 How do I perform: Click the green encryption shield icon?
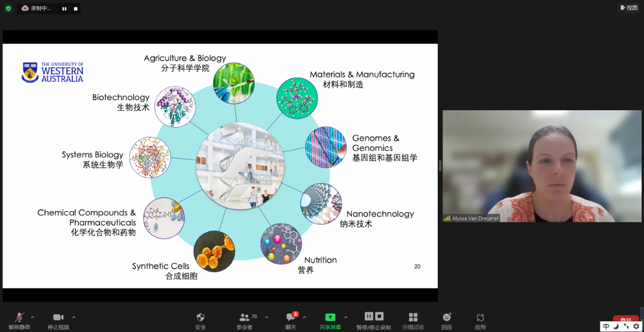(8, 8)
